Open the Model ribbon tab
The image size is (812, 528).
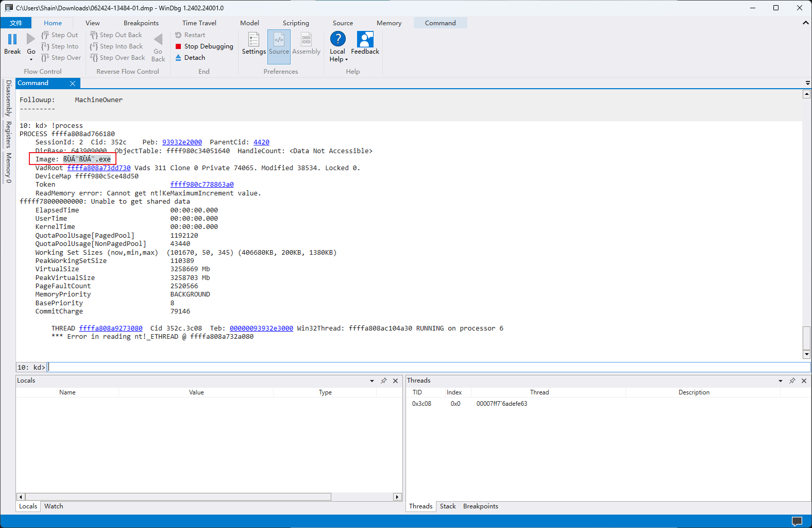(249, 23)
